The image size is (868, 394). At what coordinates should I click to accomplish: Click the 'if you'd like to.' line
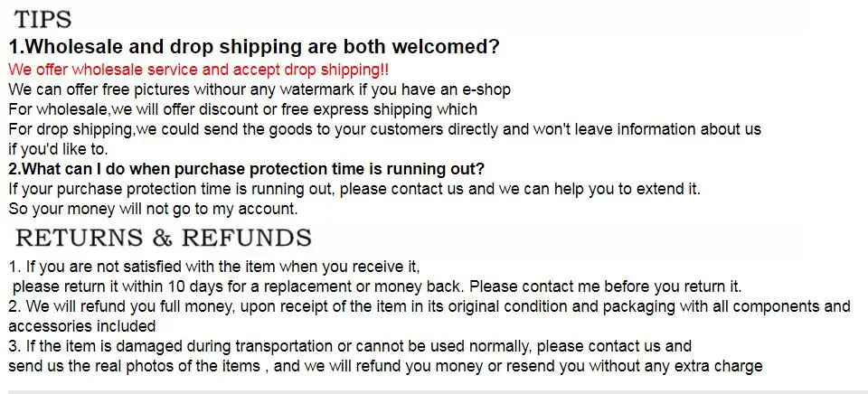[58, 149]
